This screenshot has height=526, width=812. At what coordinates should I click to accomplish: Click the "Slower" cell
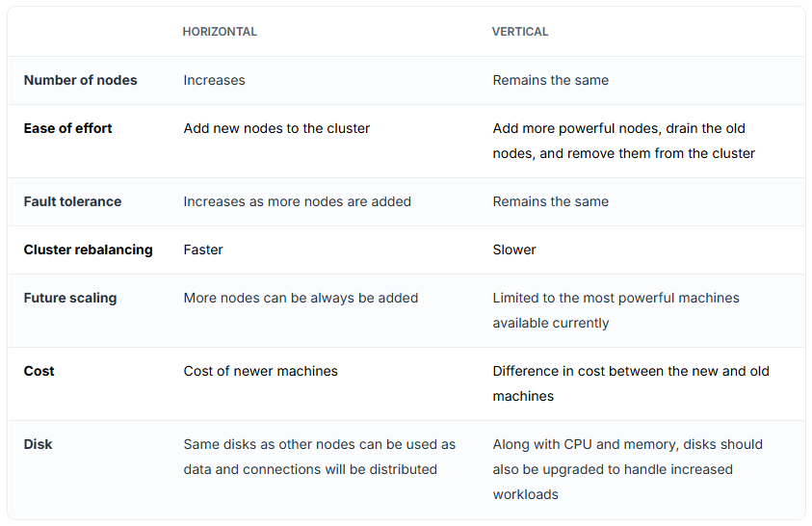point(514,250)
